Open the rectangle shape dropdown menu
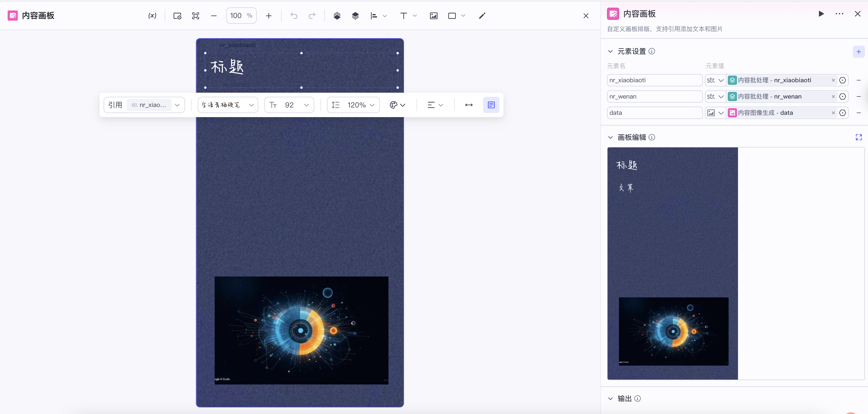 coord(463,16)
